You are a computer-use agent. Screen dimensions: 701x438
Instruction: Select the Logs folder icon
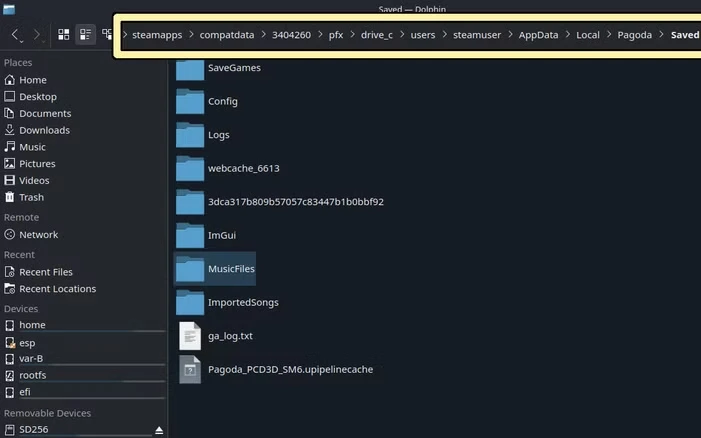(190, 135)
